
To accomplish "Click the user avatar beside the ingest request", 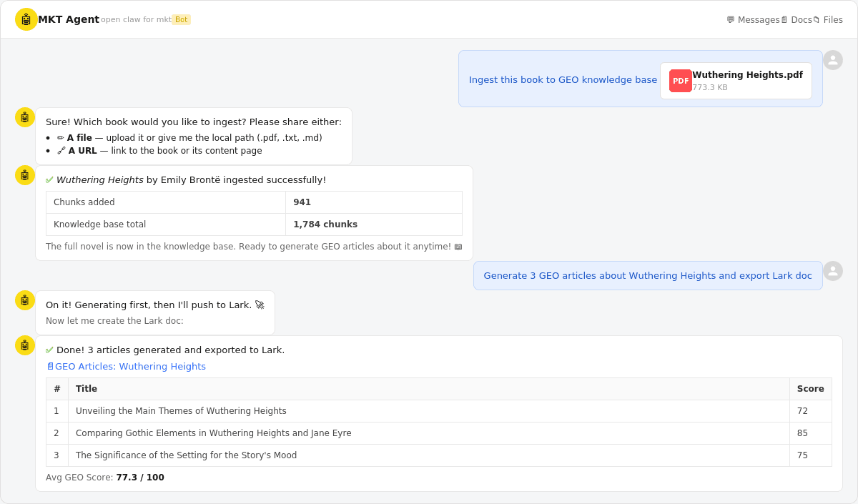I will (x=832, y=60).
